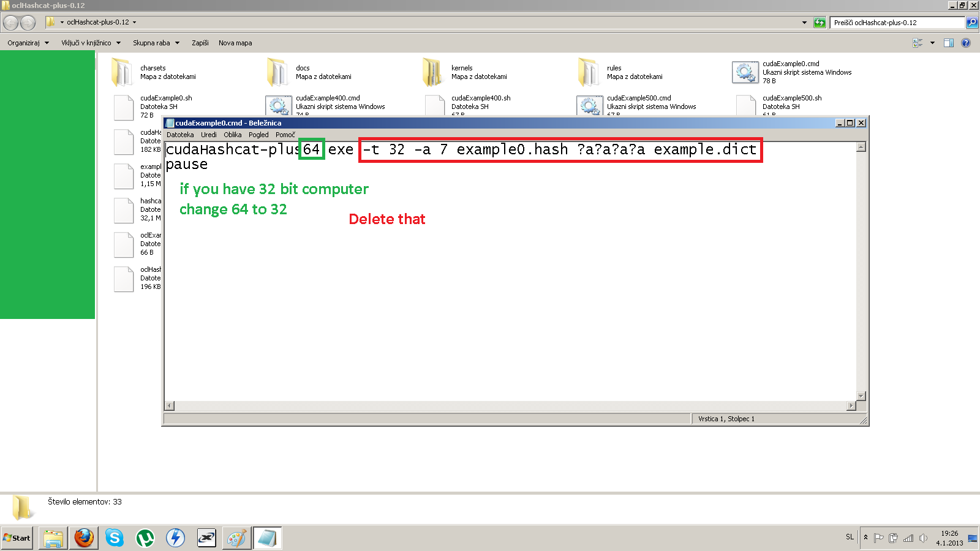The height and width of the screenshot is (551, 980).
Task: Select cudaExample0.sh file icon
Action: [x=123, y=107]
